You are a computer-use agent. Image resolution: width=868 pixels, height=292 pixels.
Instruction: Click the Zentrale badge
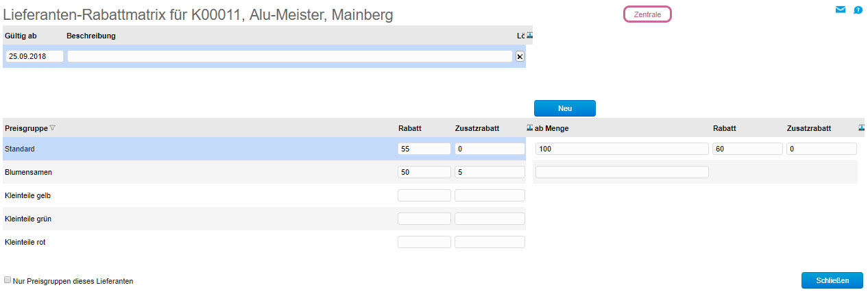[647, 14]
